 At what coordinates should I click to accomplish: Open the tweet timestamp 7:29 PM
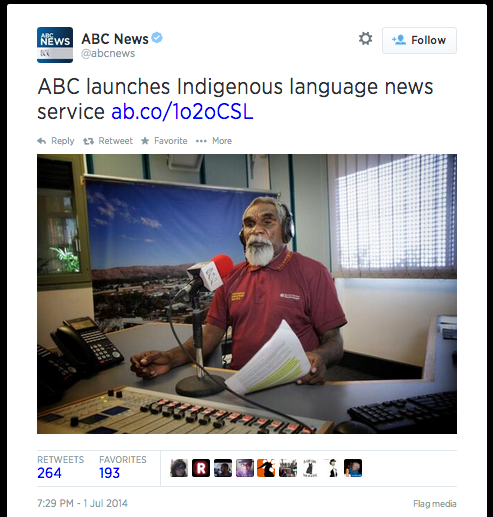pyautogui.click(x=82, y=503)
